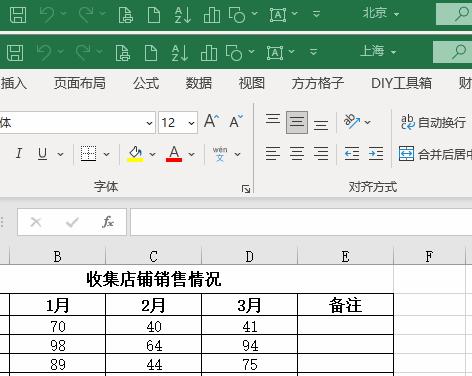
Task: Save the 上海 workbook via toolbar icon
Action: pyautogui.click(x=15, y=53)
